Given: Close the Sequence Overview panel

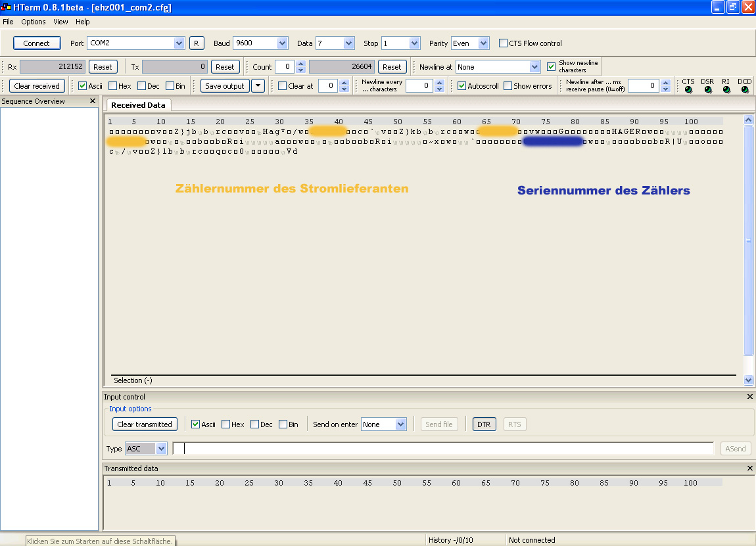Looking at the screenshot, I should pyautogui.click(x=93, y=101).
